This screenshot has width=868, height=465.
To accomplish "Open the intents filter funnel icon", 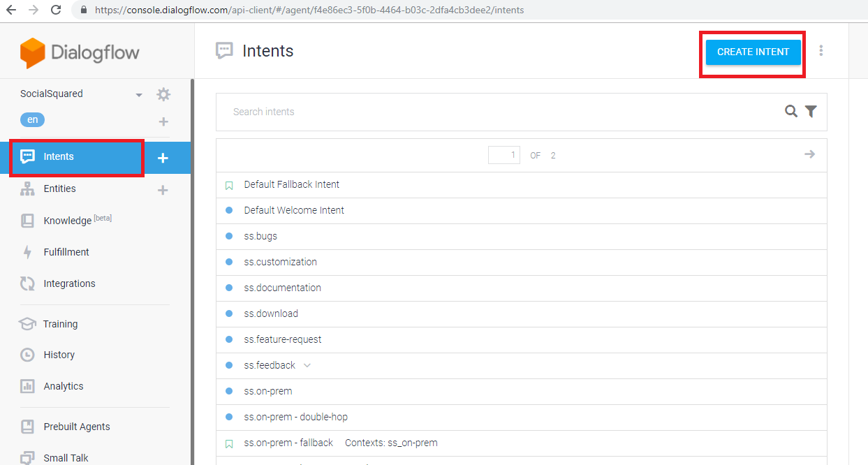I will (811, 112).
